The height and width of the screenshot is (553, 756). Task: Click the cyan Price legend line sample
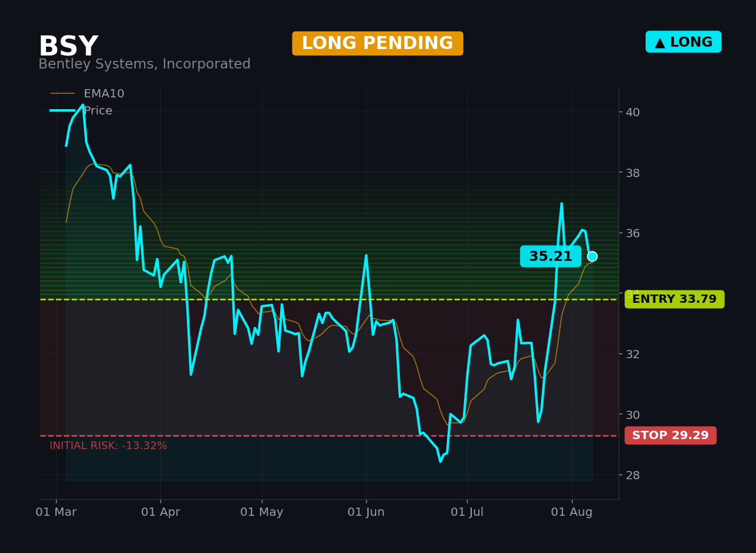(x=63, y=110)
